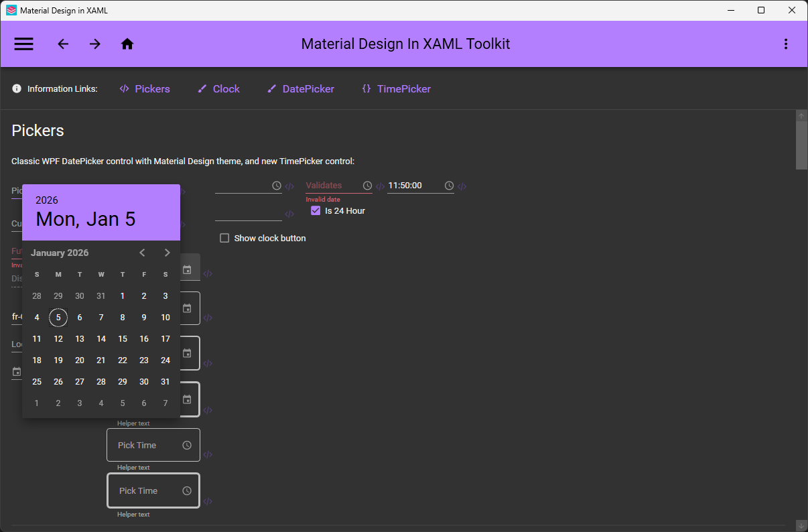Select 9 in the calendar
The width and height of the screenshot is (808, 532).
[x=144, y=318]
